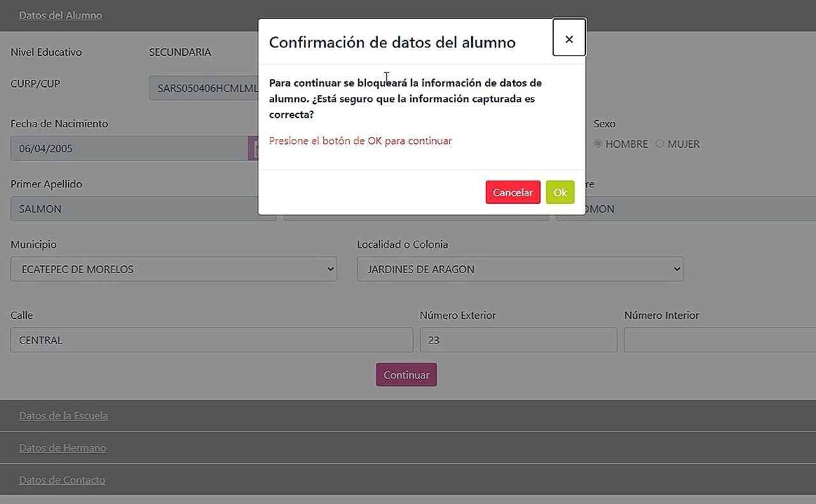Click the Primer Apellido field SALMON
Screen dimensions: 816x504
(x=134, y=209)
